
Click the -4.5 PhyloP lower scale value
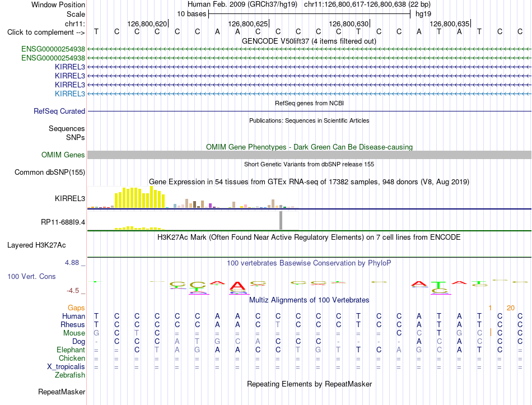(73, 291)
